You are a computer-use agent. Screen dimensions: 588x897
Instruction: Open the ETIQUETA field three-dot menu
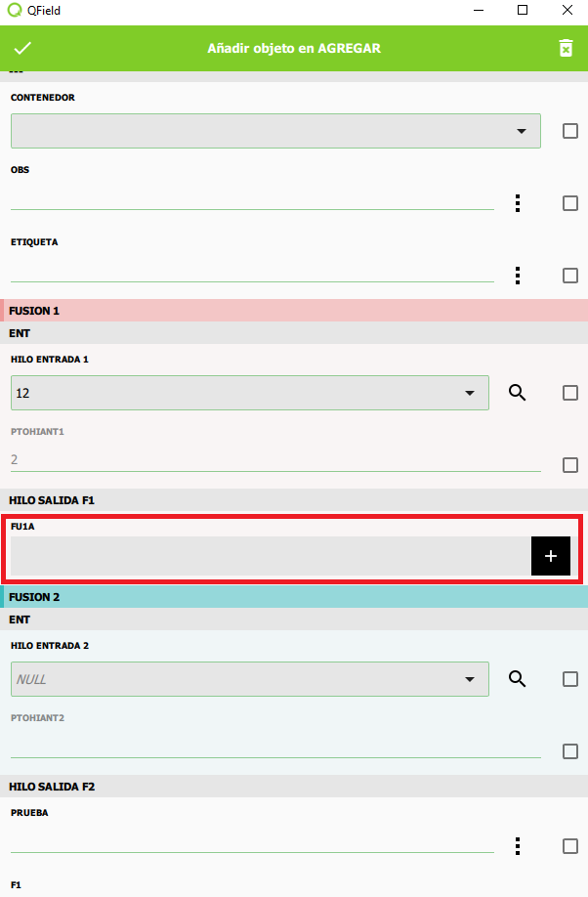[x=518, y=276]
